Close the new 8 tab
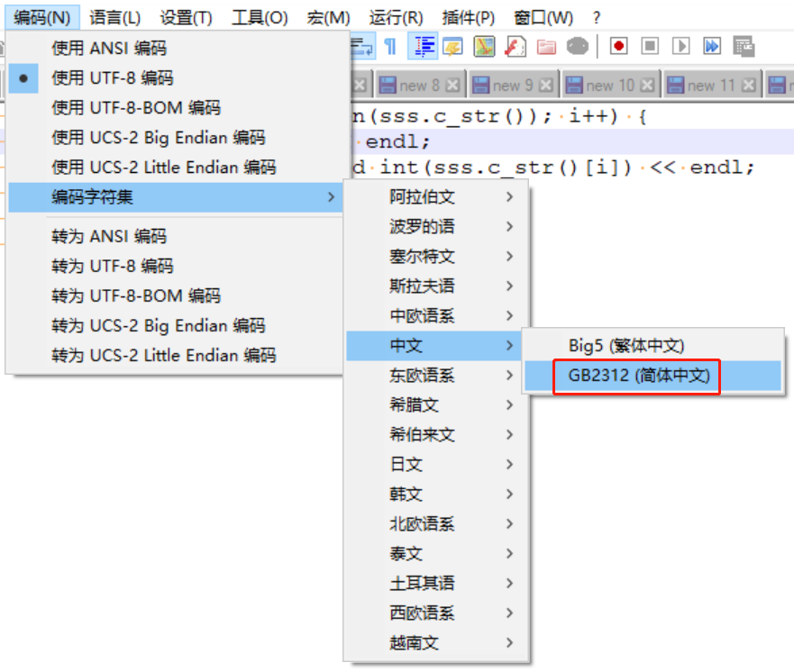 [x=452, y=85]
